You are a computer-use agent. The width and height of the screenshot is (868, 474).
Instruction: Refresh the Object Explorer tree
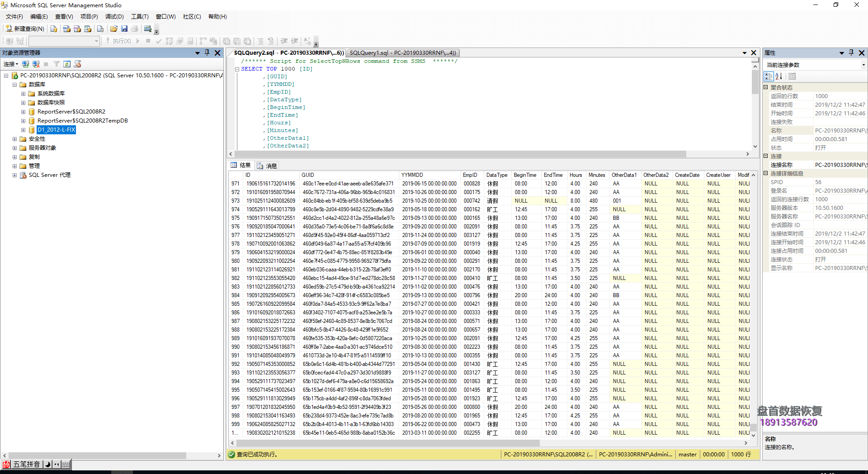pos(67,64)
